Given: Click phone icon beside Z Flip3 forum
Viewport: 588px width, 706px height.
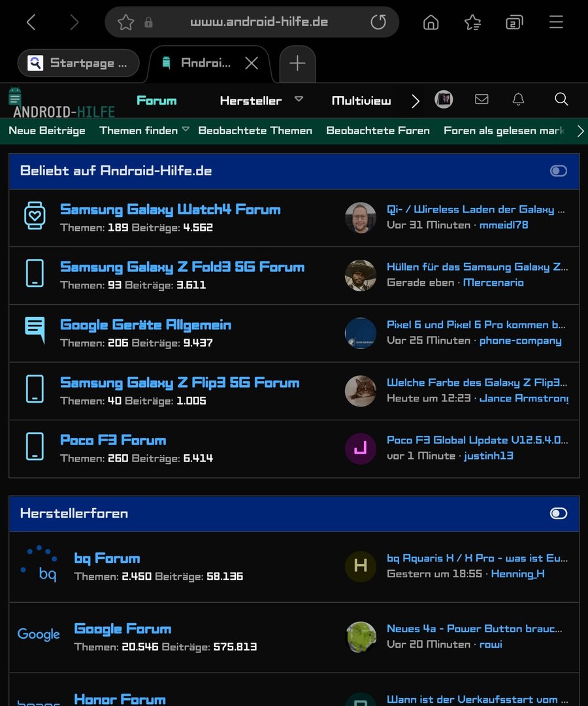Looking at the screenshot, I should [35, 388].
